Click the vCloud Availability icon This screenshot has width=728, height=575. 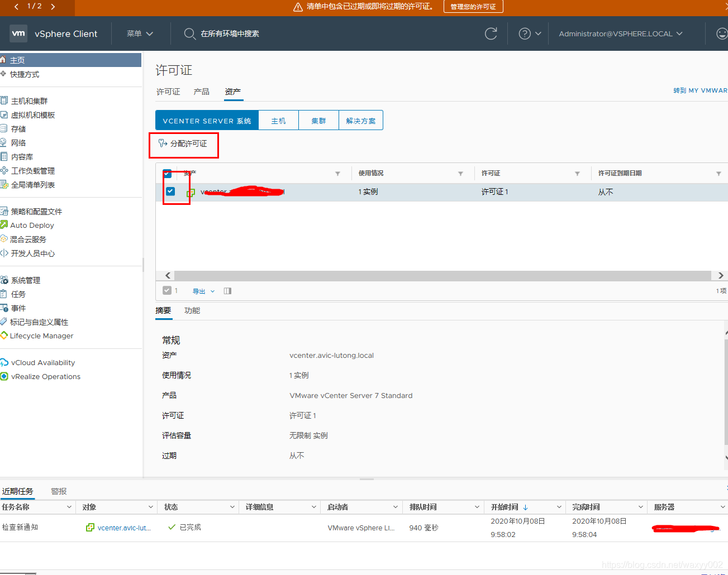pos(4,362)
